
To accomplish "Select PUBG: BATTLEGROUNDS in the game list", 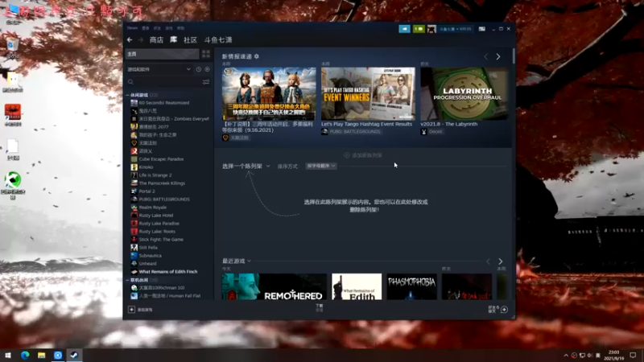I will tap(164, 199).
